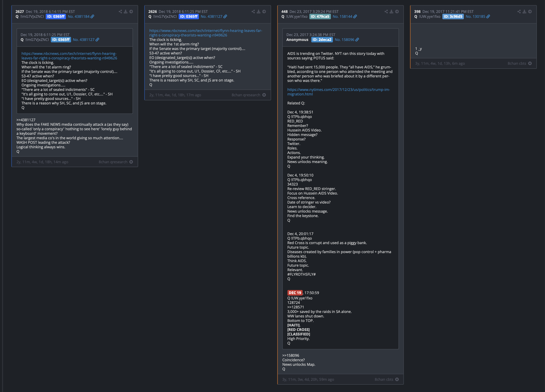Click chain icon beside No. 158144
Screen dimensions: 545x392
click(355, 17)
